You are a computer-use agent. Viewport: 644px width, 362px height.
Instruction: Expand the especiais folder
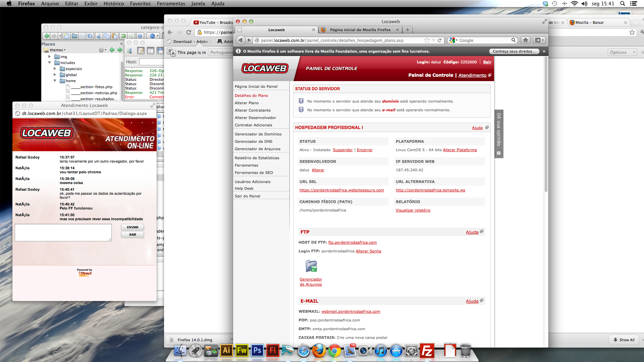[55, 69]
